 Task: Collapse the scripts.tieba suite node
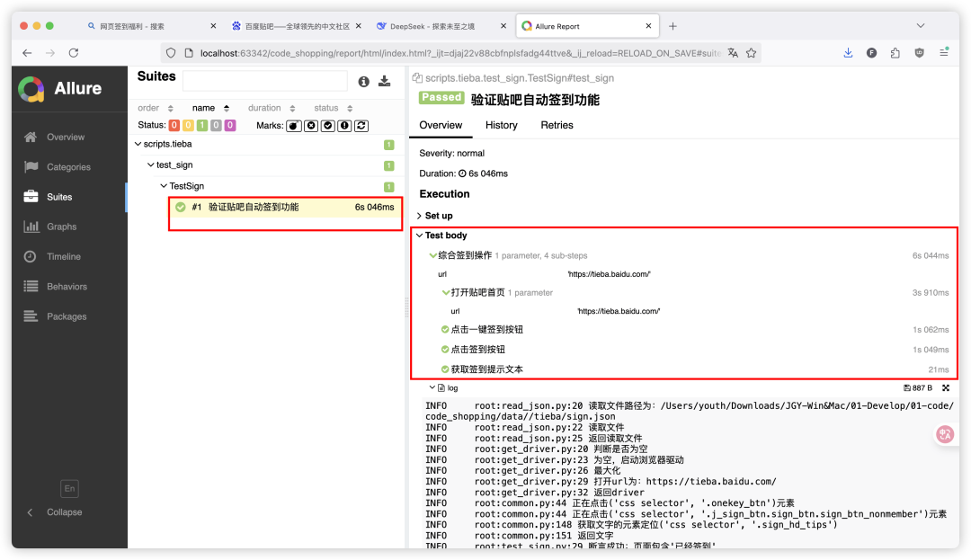[138, 144]
